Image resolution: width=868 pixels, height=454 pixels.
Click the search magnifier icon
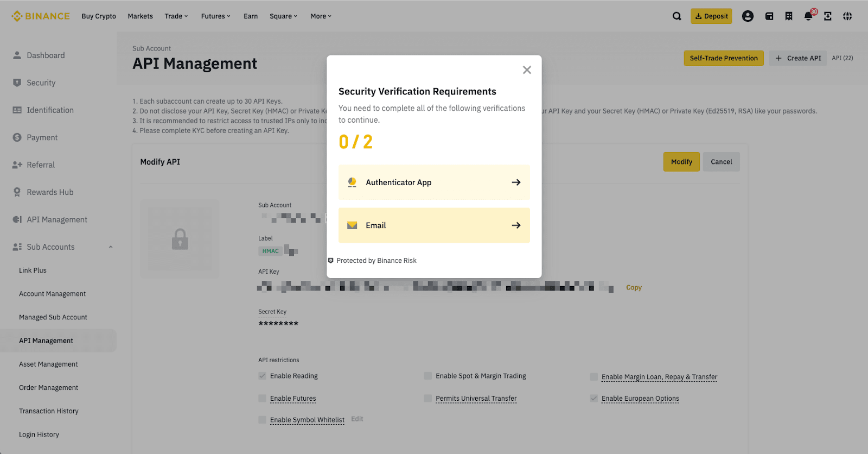tap(676, 16)
